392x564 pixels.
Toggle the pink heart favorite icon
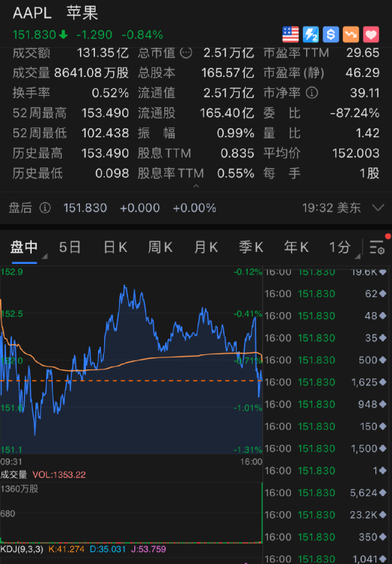click(x=371, y=35)
